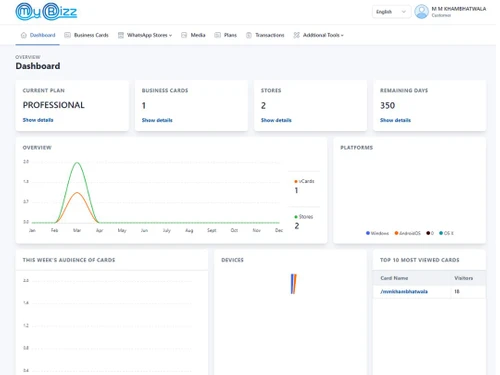Image resolution: width=500 pixels, height=375 pixels.
Task: Click the 350 remaining days value
Action: (387, 106)
